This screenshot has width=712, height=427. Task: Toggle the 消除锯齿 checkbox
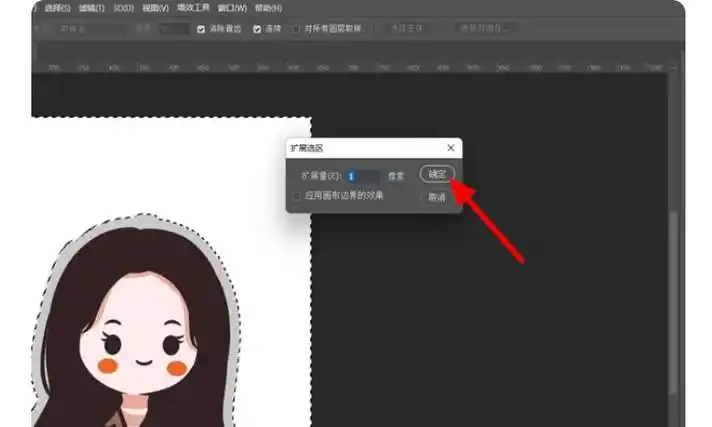tap(201, 29)
